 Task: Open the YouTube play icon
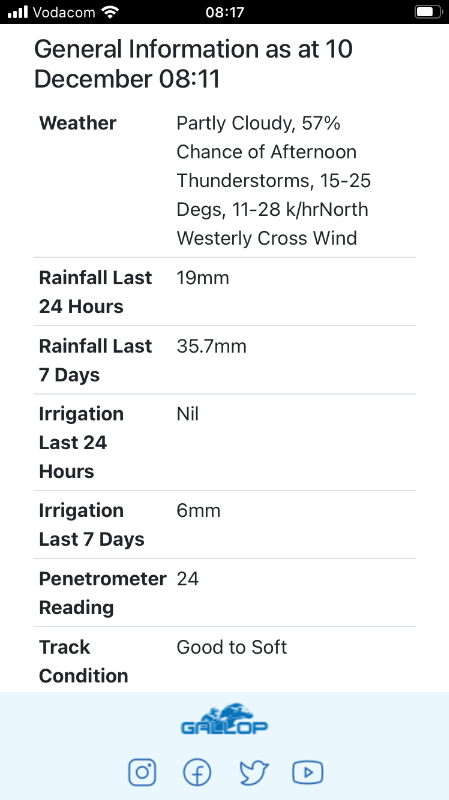point(308,772)
